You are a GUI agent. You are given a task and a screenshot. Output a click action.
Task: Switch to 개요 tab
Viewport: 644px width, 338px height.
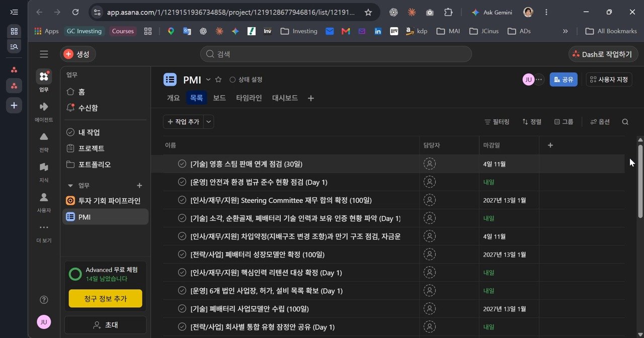pyautogui.click(x=173, y=98)
